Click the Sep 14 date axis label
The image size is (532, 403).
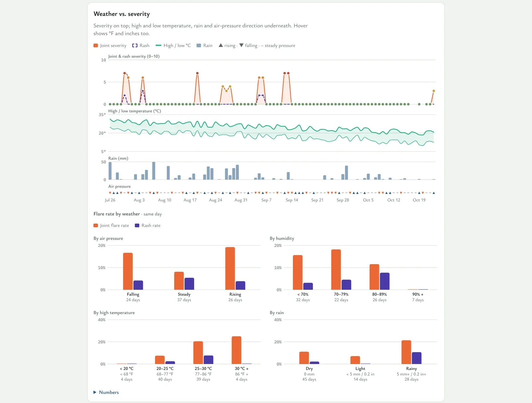pos(292,200)
